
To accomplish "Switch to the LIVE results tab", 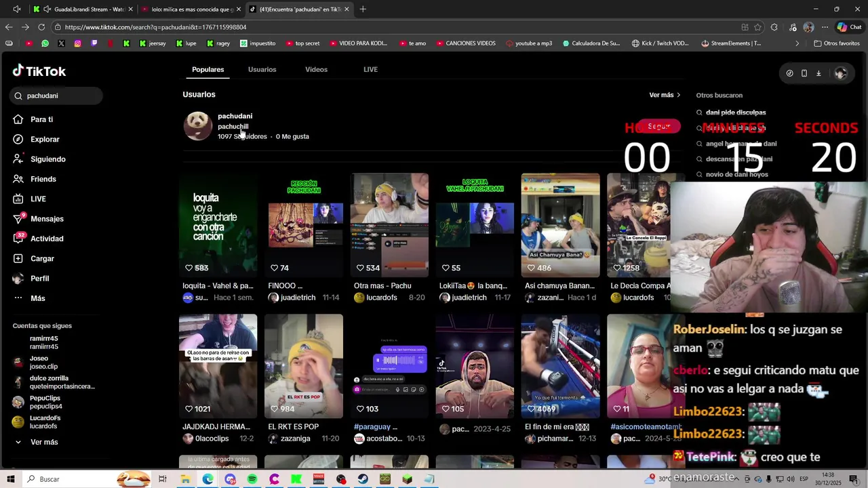I will [x=370, y=69].
